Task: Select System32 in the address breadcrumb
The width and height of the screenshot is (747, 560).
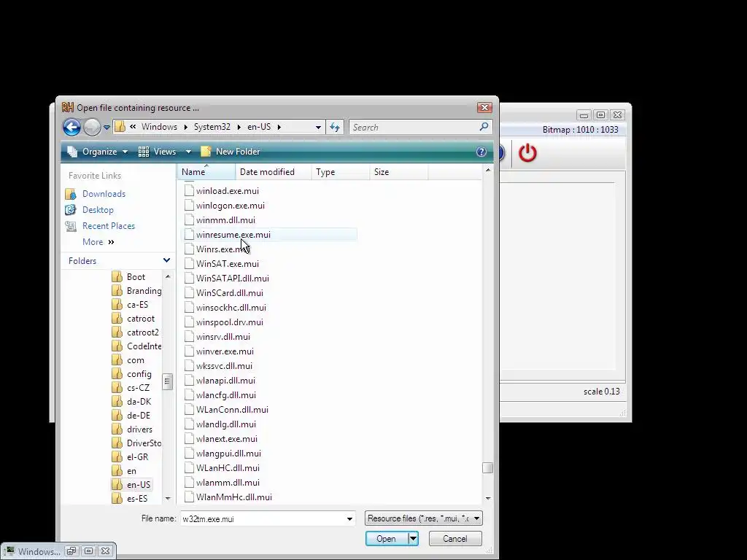Action: pos(212,127)
